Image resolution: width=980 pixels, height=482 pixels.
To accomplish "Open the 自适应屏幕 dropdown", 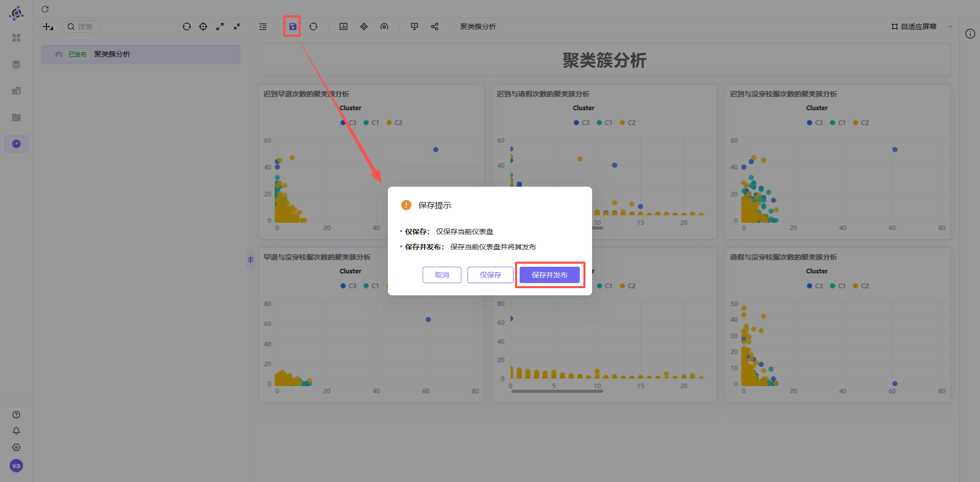I will tap(922, 27).
